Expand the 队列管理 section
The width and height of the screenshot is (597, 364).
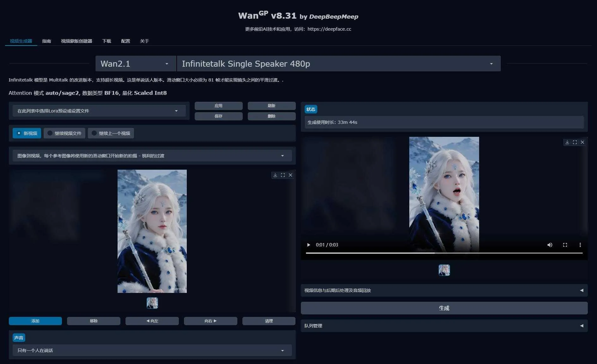(444, 326)
